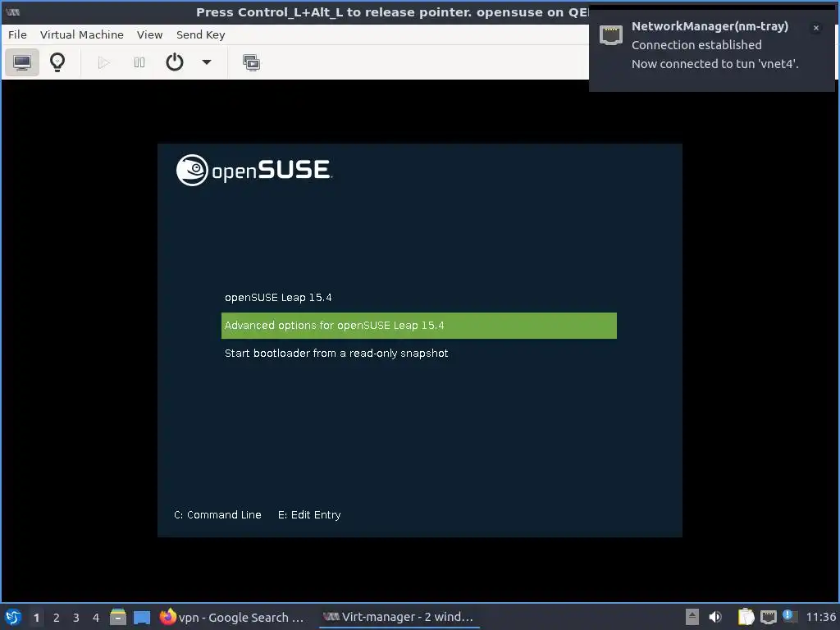
Task: Open the Virt-manager taskbar group
Action: (399, 617)
